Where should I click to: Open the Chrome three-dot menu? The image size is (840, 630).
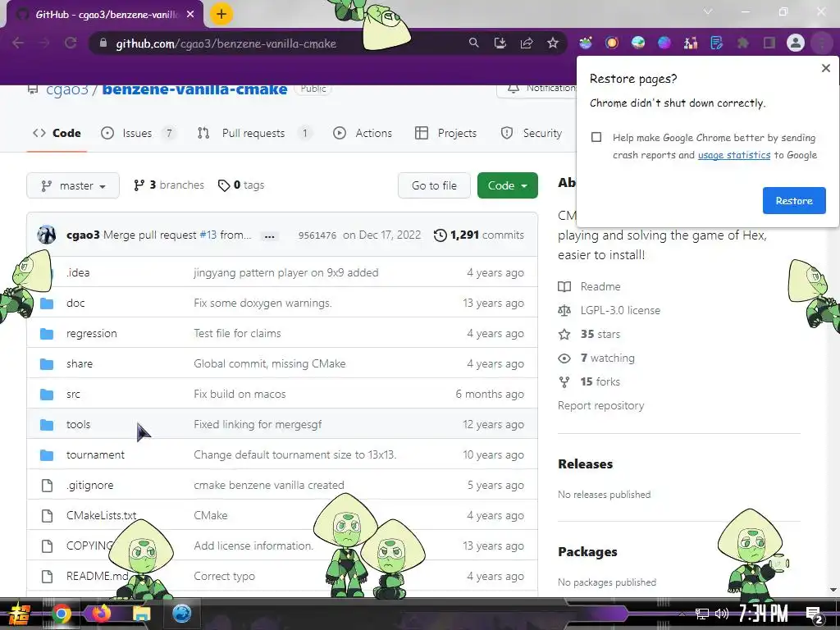pos(822,43)
